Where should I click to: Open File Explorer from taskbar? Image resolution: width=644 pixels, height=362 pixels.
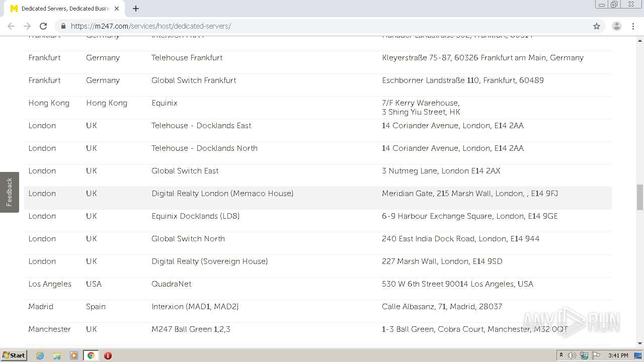(x=57, y=355)
